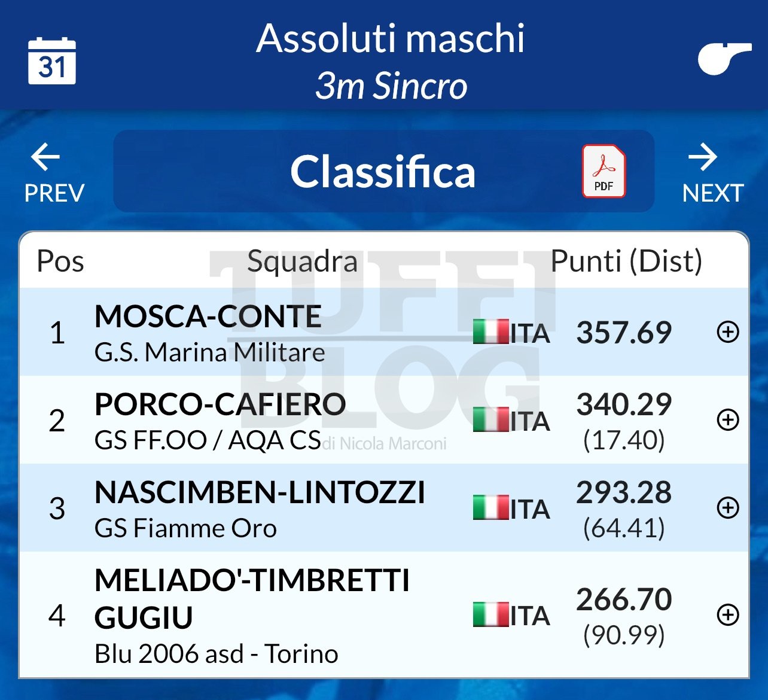Expand MOSCA-CONTE details with the plus icon
This screenshot has width=768, height=700.
click(728, 331)
